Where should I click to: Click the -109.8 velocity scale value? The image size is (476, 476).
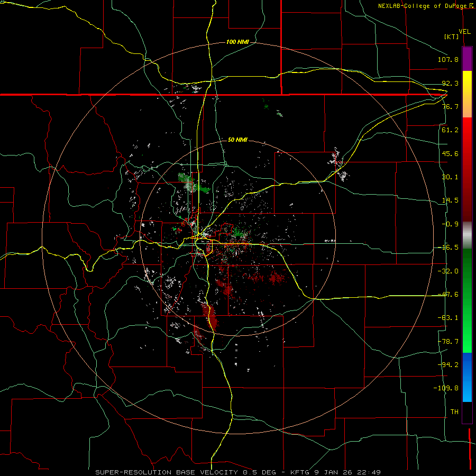(446, 388)
